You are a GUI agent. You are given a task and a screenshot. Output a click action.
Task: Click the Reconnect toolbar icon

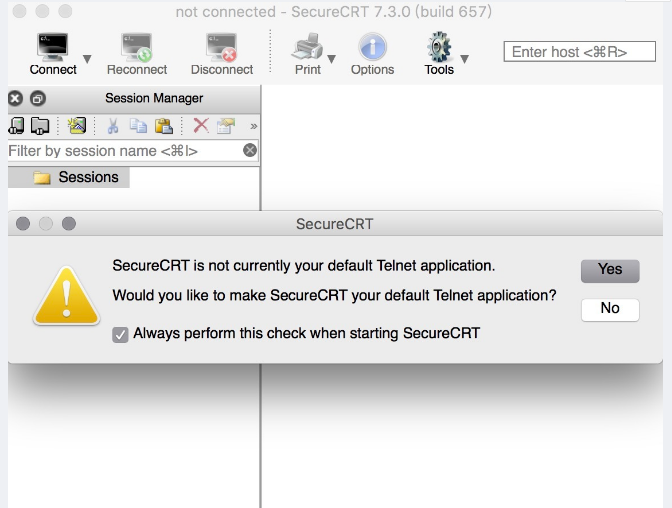coord(137,54)
